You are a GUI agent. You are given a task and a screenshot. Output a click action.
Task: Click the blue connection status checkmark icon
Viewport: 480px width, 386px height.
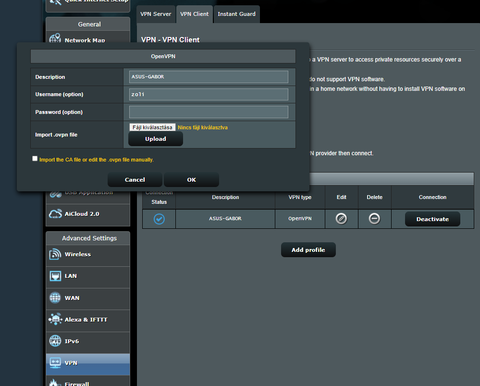pos(159,219)
